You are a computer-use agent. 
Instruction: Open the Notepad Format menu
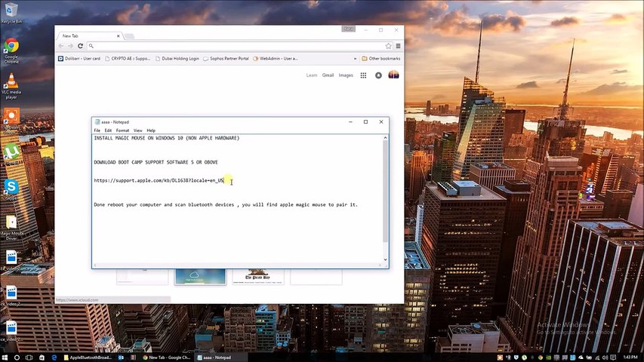pyautogui.click(x=122, y=130)
